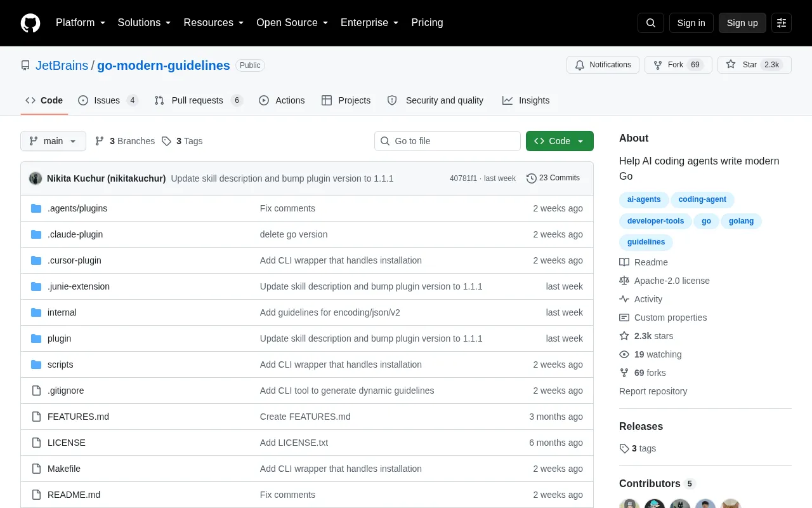Screen dimensions: 812x508
Task: Open the green Code dropdown button
Action: [x=560, y=141]
